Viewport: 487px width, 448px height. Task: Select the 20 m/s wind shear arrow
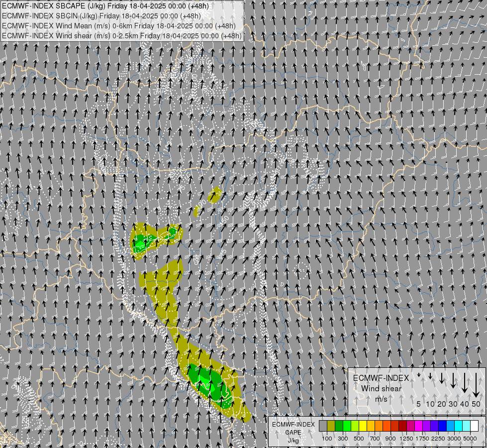click(442, 378)
